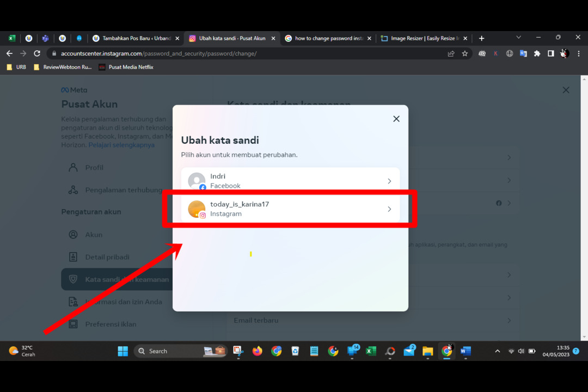Expand the Email terbaru row chevron
The height and width of the screenshot is (392, 588).
[x=509, y=320]
